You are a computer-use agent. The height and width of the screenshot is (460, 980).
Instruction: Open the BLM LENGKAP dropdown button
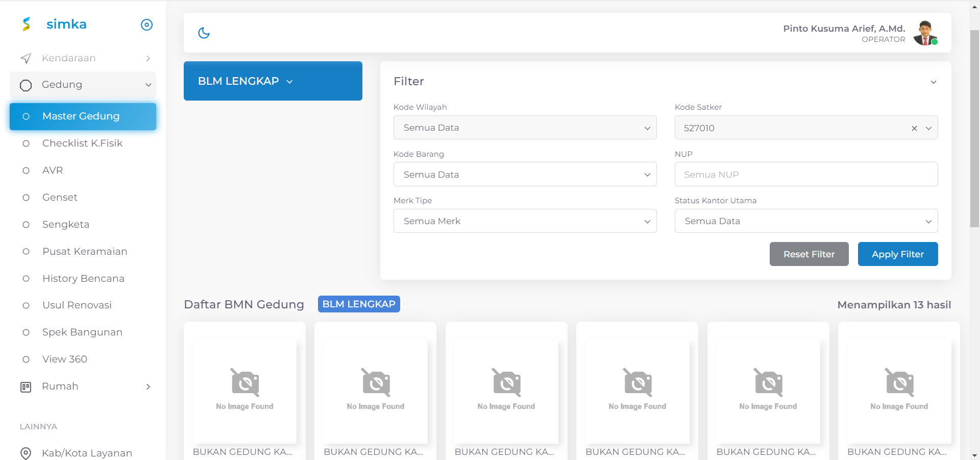point(273,81)
